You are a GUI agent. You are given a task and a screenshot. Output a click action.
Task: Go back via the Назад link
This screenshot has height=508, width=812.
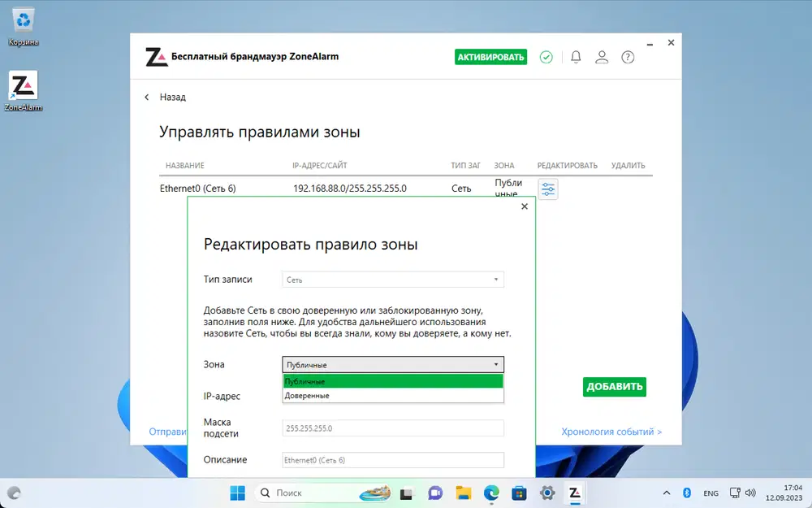pos(172,97)
